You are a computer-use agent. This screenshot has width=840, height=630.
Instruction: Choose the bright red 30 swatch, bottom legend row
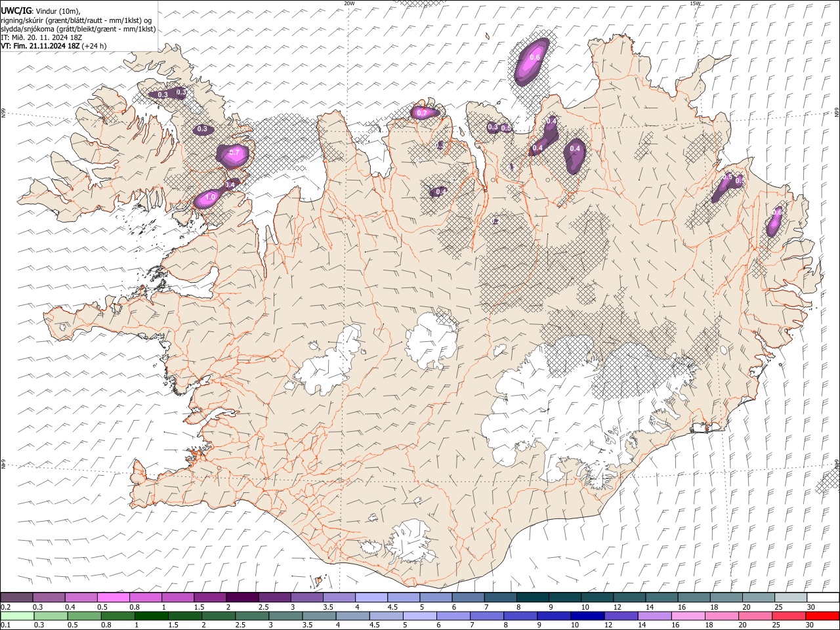click(x=822, y=616)
